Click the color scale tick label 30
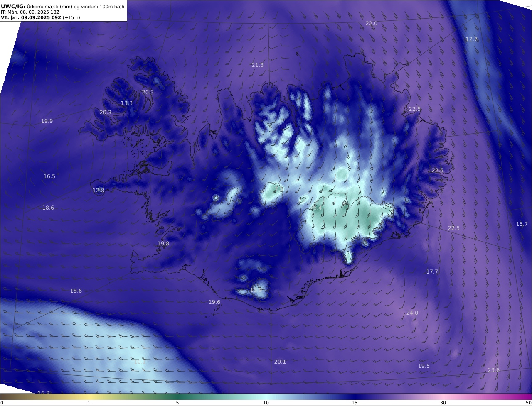532x406 pixels. click(443, 403)
